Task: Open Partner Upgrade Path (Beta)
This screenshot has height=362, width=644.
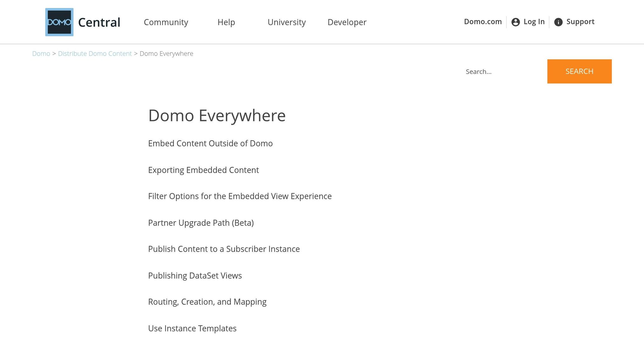Action: click(x=201, y=222)
